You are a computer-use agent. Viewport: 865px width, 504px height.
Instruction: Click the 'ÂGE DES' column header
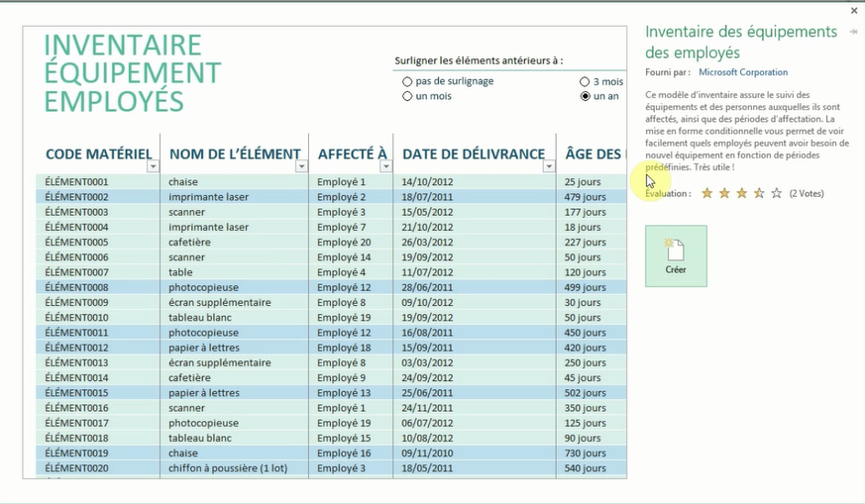(595, 153)
